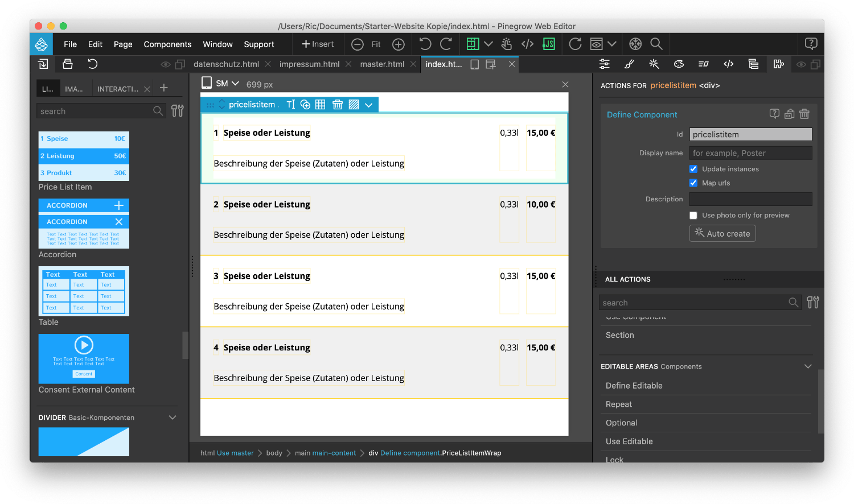Toggle the Map urls checkbox
The height and width of the screenshot is (504, 854).
pos(693,183)
